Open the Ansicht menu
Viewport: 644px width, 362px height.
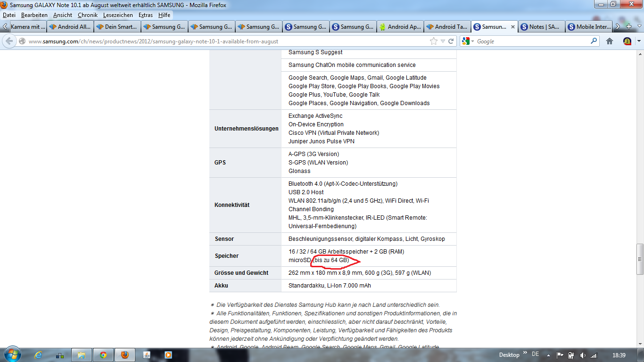pos(63,15)
